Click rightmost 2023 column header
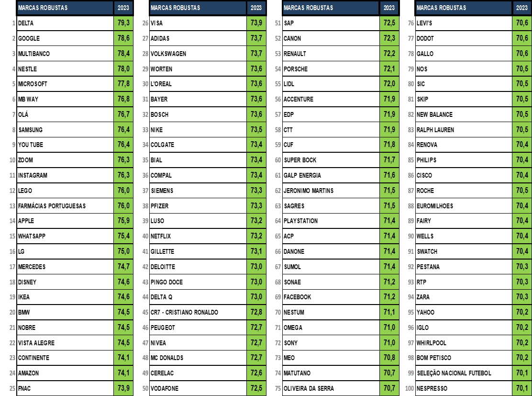This screenshot has height=396, width=532. click(521, 8)
